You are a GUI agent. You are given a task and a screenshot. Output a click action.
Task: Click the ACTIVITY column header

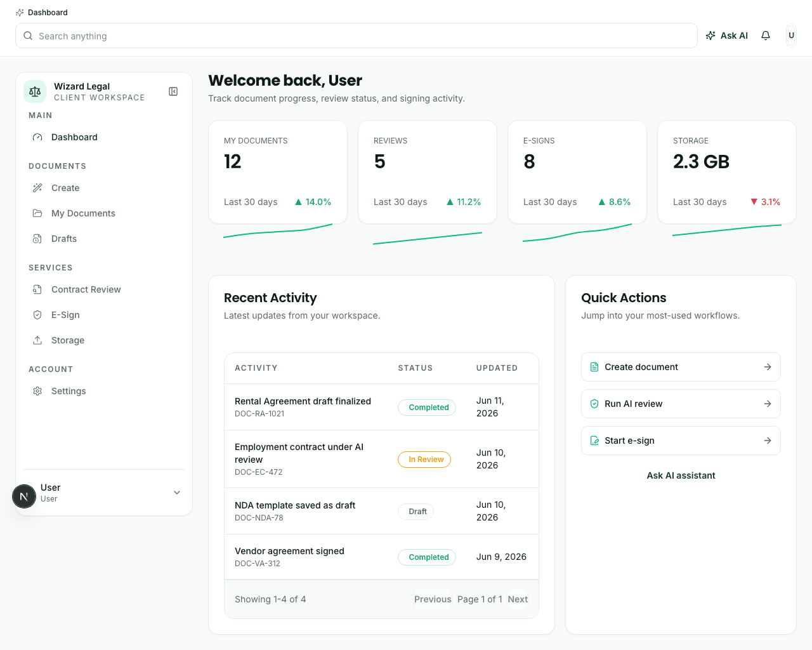256,368
